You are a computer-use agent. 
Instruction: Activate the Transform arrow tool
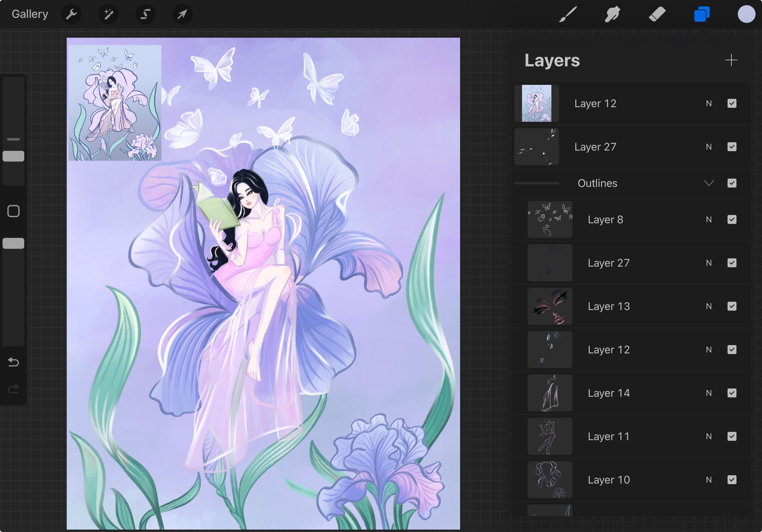coord(182,14)
